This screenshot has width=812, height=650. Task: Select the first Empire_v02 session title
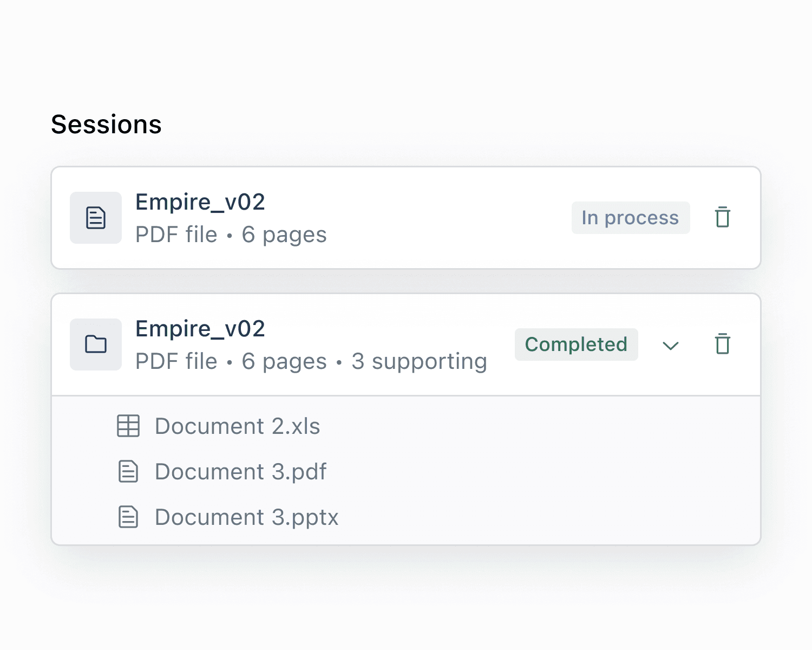click(x=200, y=202)
